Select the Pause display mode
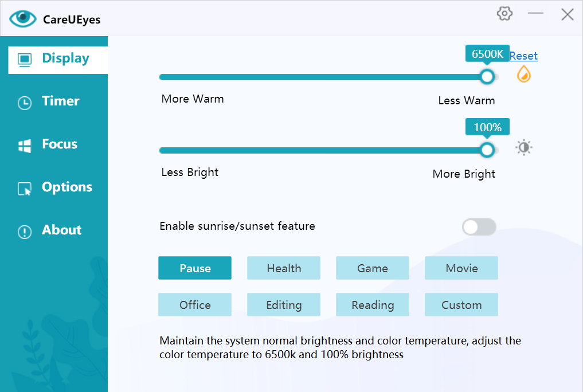This screenshot has height=392, width=583. coord(195,268)
